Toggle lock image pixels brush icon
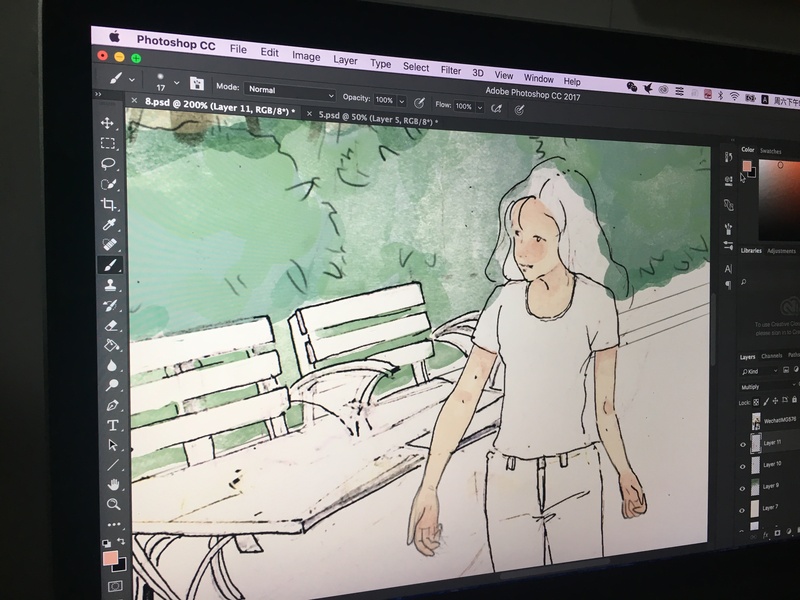800x600 pixels. click(x=766, y=402)
